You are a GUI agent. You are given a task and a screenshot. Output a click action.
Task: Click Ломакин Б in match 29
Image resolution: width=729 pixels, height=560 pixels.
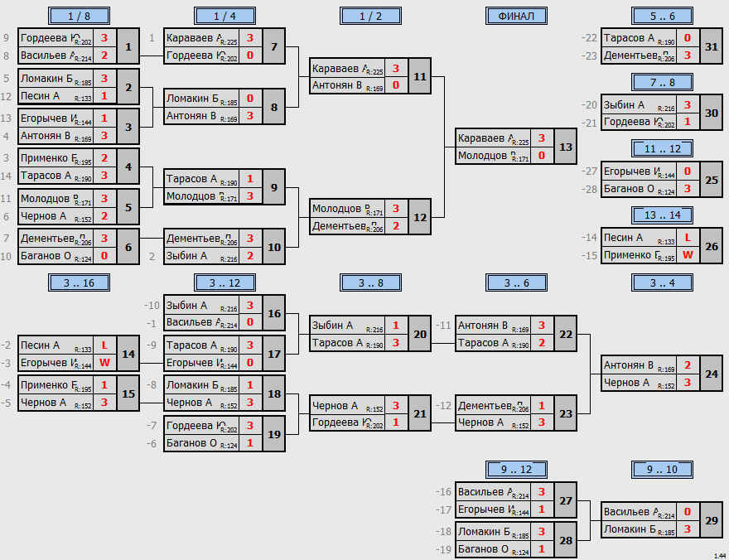[630, 529]
